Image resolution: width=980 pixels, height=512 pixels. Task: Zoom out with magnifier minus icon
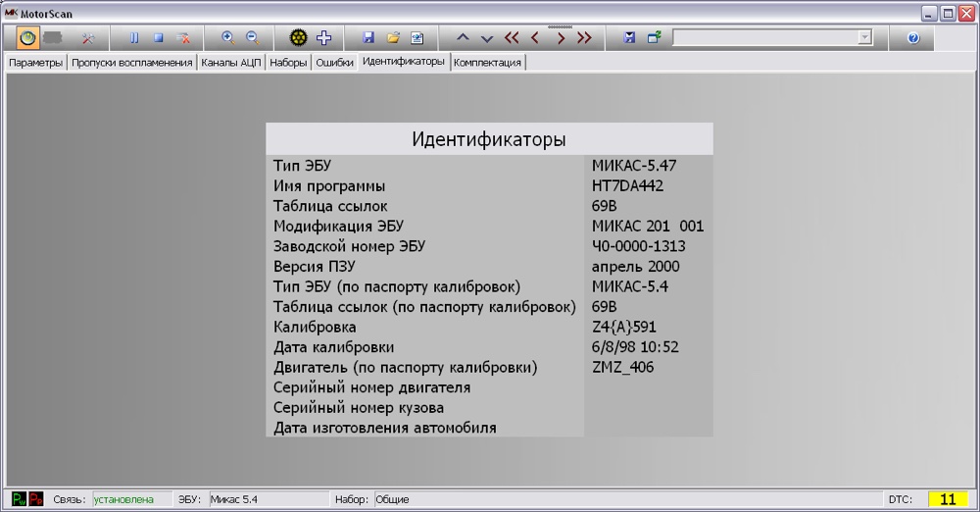253,38
